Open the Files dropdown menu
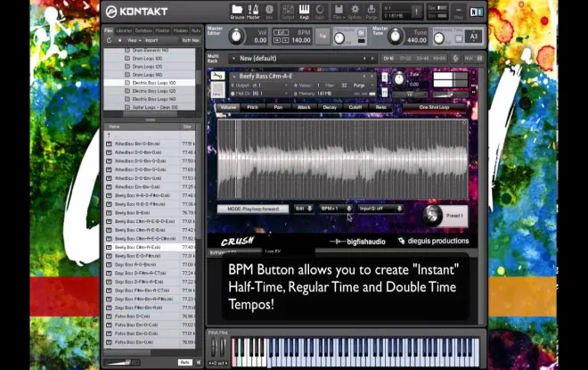This screenshot has height=370, width=588. click(x=339, y=12)
